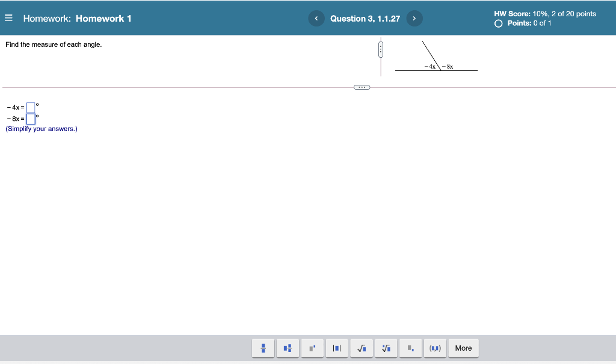This screenshot has width=616, height=364.
Task: Click the −4x answer input box
Action: pyautogui.click(x=31, y=107)
